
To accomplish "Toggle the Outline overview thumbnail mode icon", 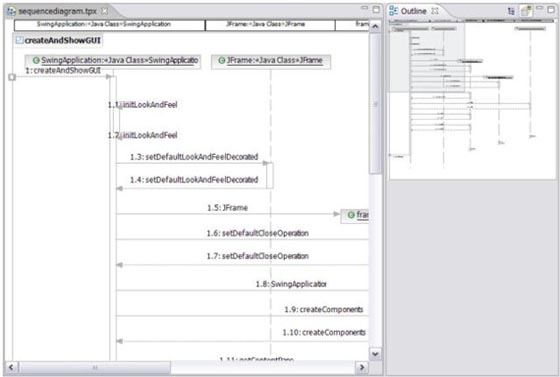I will click(525, 11).
